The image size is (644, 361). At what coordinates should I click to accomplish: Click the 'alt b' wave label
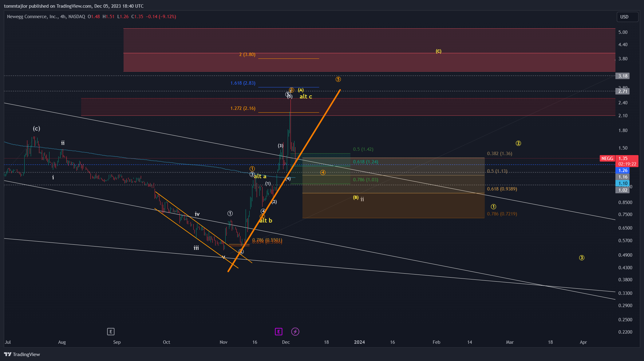(266, 221)
